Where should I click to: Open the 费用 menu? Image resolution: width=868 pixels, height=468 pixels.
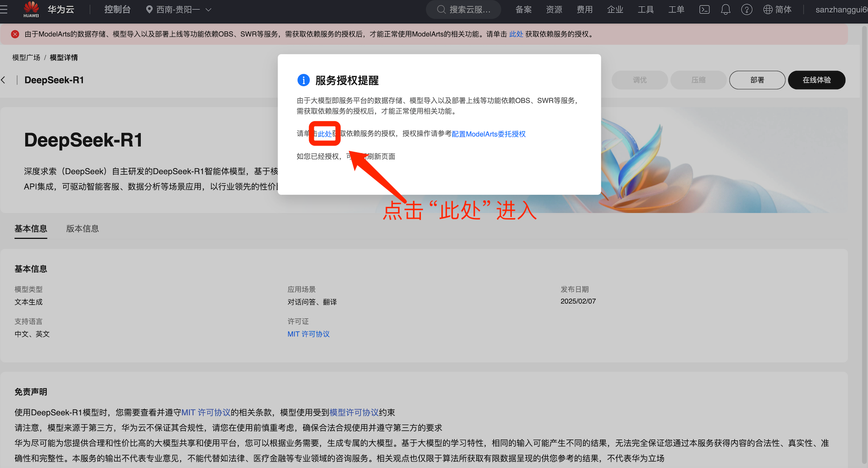(x=585, y=10)
